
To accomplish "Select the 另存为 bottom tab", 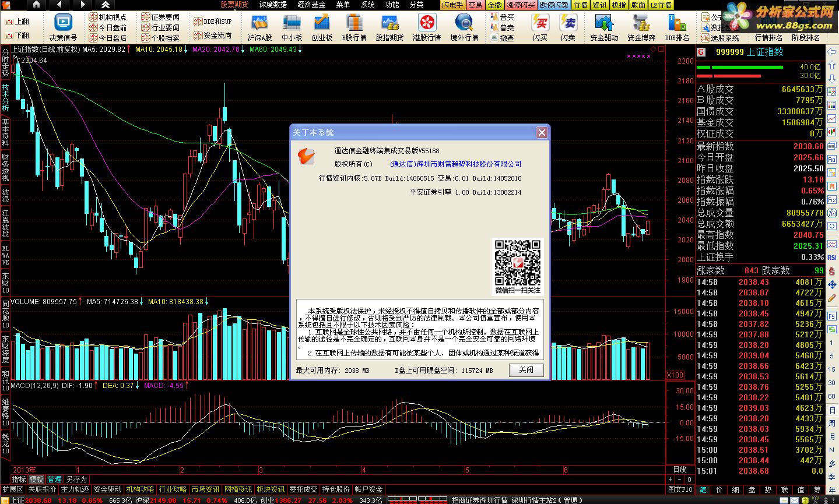I will (76, 480).
